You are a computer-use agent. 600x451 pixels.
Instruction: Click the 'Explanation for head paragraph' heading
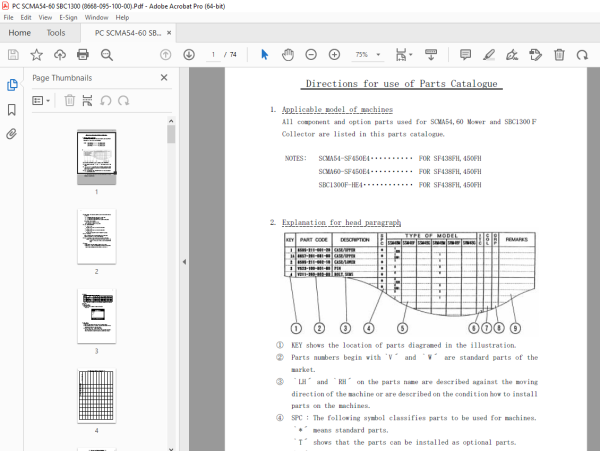(341, 222)
